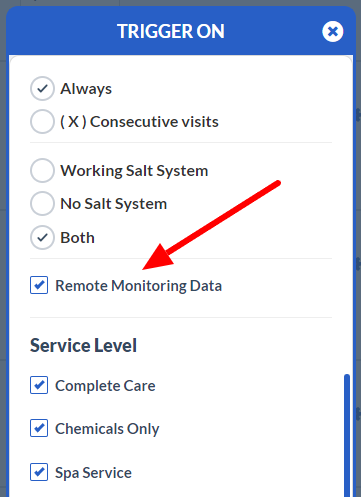Toggle the Complete Care checkbox
This screenshot has width=361, height=497.
click(39, 385)
